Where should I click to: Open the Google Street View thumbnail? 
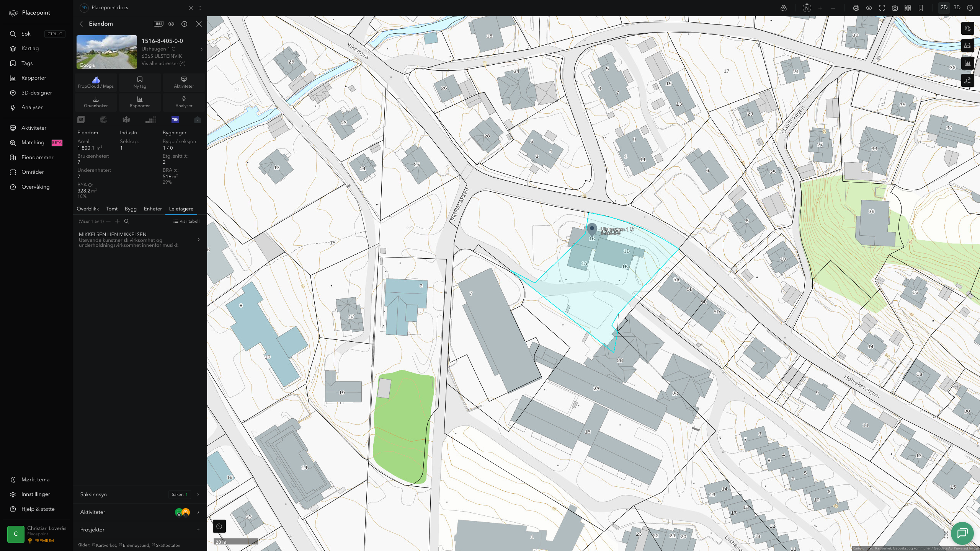[x=107, y=52]
